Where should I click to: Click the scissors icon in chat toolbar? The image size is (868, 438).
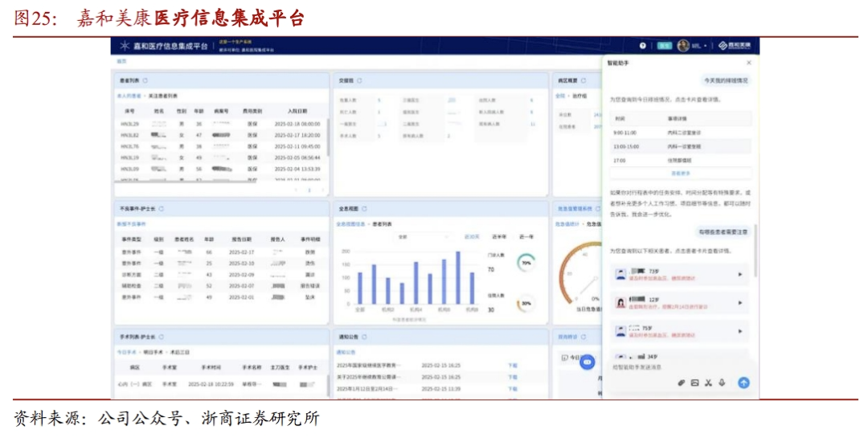[x=709, y=383]
